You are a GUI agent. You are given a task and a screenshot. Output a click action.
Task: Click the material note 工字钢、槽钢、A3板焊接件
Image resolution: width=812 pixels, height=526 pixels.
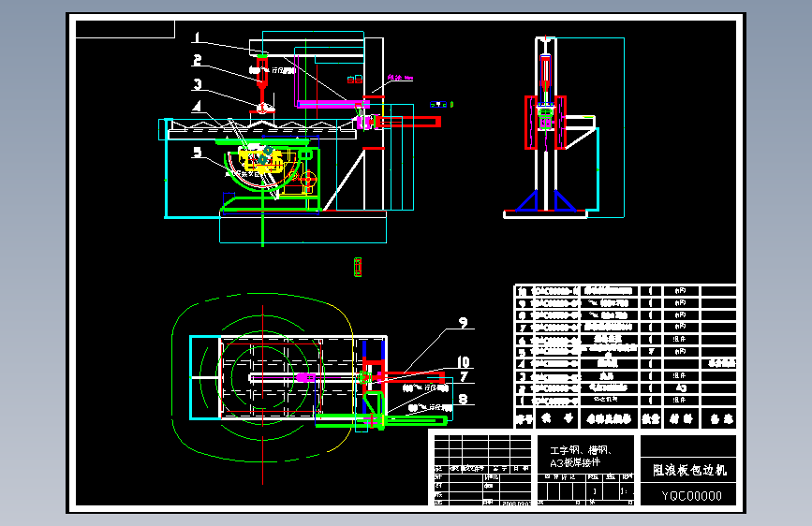(581, 456)
